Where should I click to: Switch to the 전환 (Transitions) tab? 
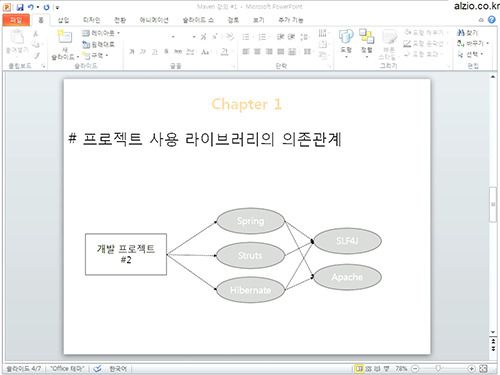(x=120, y=20)
